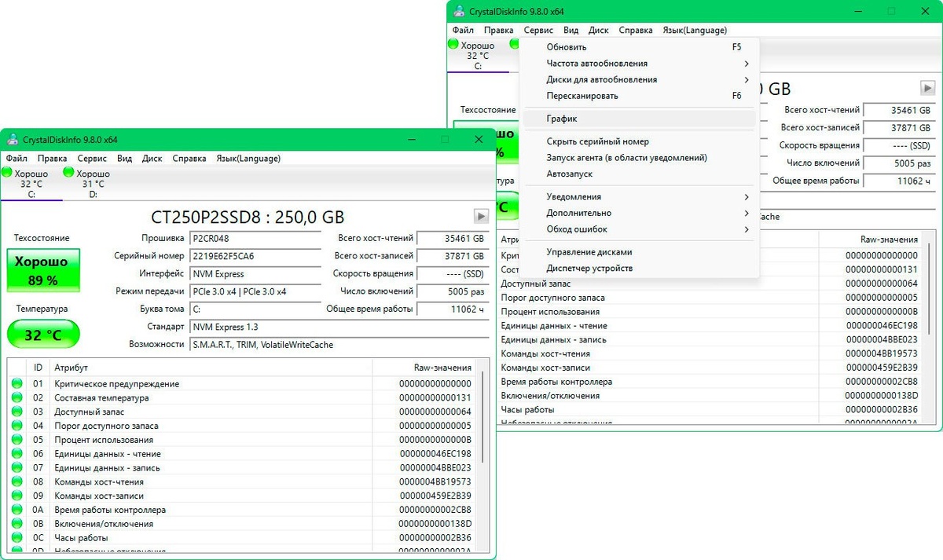Select the green status orb for disk D: in front window
The image size is (943, 560).
(x=68, y=172)
